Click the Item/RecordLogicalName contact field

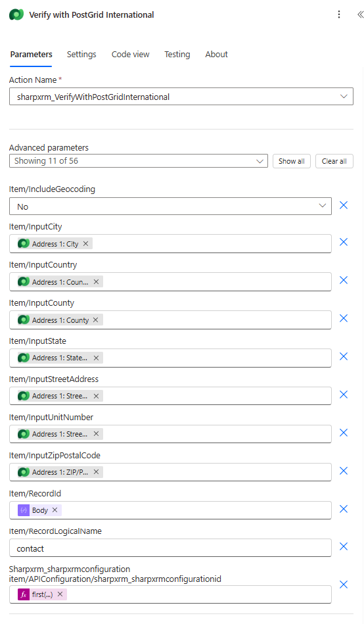click(x=170, y=548)
